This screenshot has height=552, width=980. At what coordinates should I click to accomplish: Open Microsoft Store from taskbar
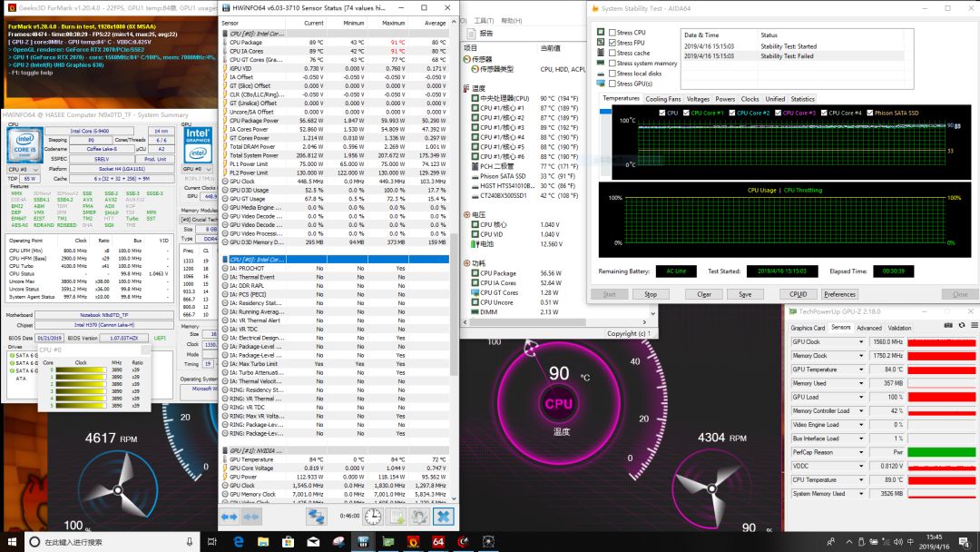click(289, 541)
